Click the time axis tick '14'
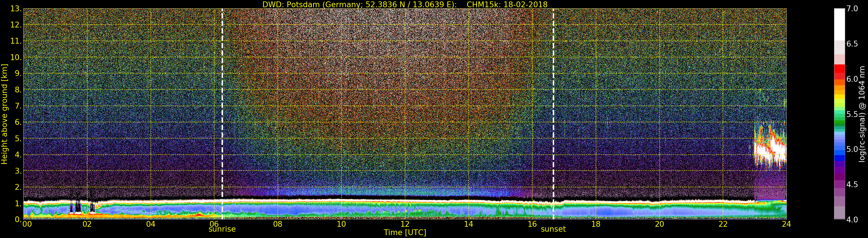868x238 pixels. [x=469, y=224]
